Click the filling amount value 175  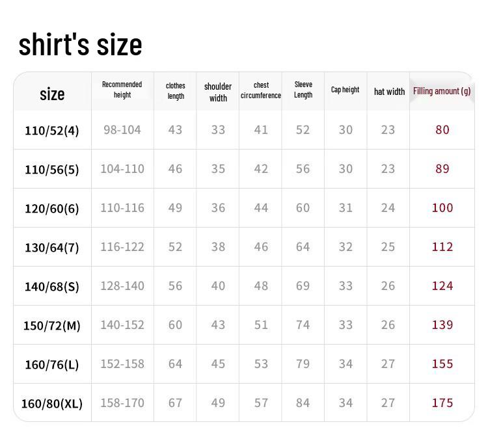click(x=442, y=403)
